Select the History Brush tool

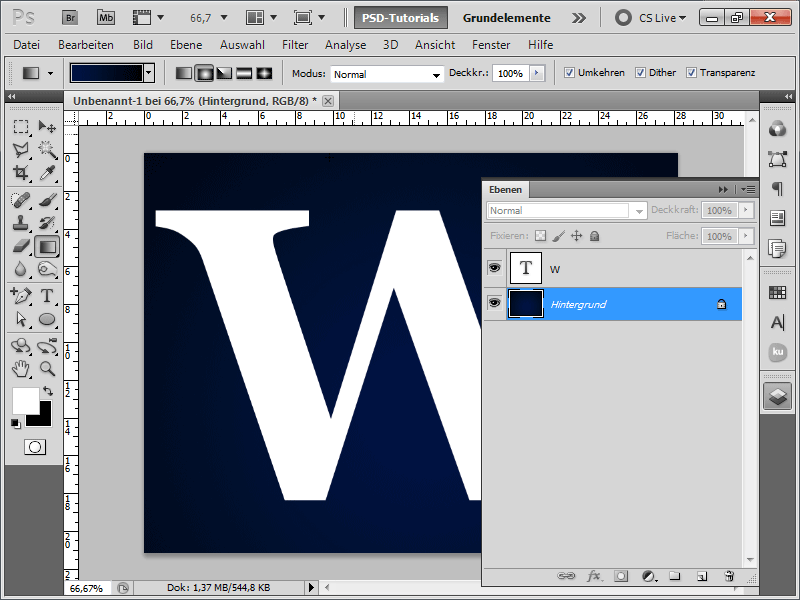click(x=47, y=223)
